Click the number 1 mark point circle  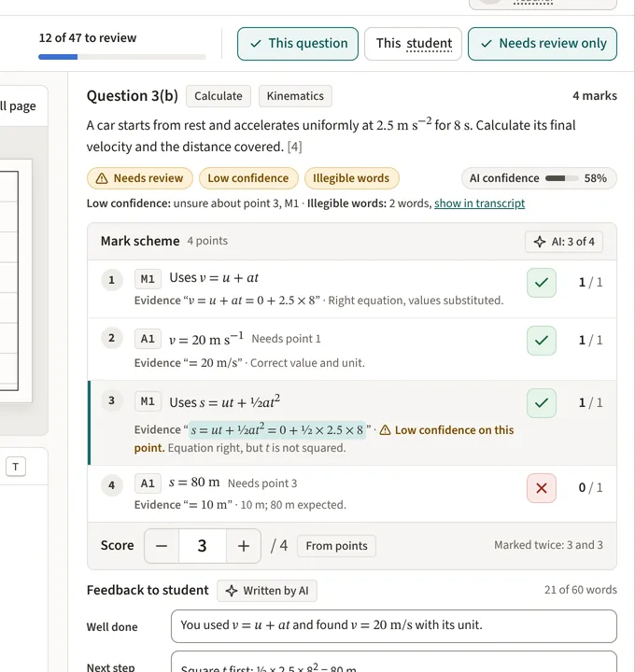click(x=112, y=280)
